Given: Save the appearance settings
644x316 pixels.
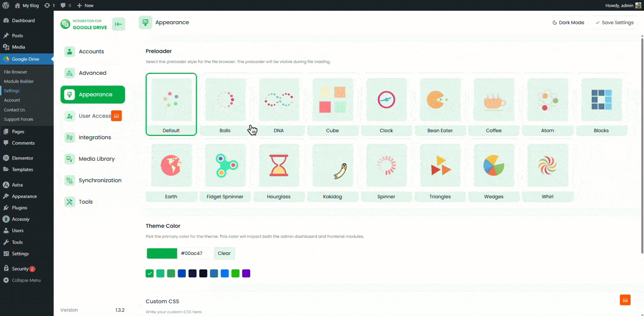Looking at the screenshot, I should [x=615, y=22].
